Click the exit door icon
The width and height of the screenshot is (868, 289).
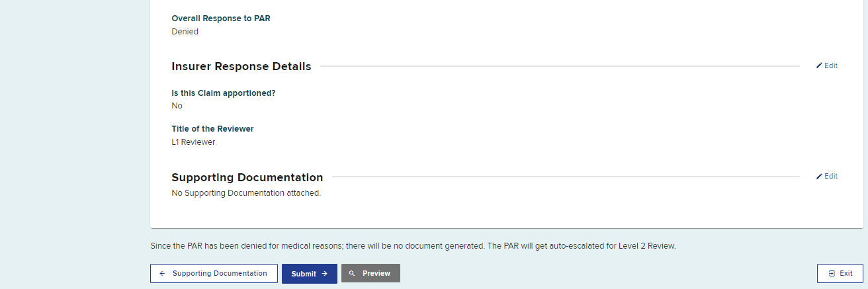click(x=831, y=273)
